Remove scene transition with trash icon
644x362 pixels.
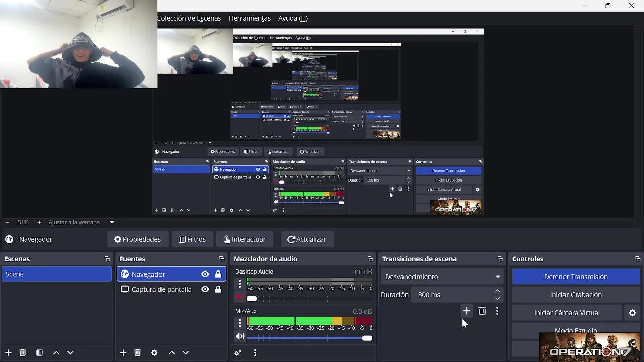(x=482, y=311)
